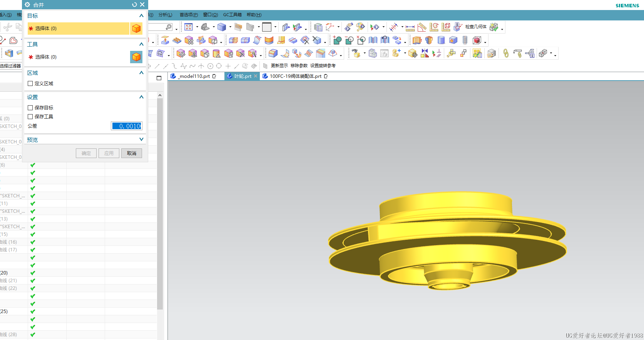
Task: Reset the Merge dialog with the reset icon
Action: tap(134, 5)
